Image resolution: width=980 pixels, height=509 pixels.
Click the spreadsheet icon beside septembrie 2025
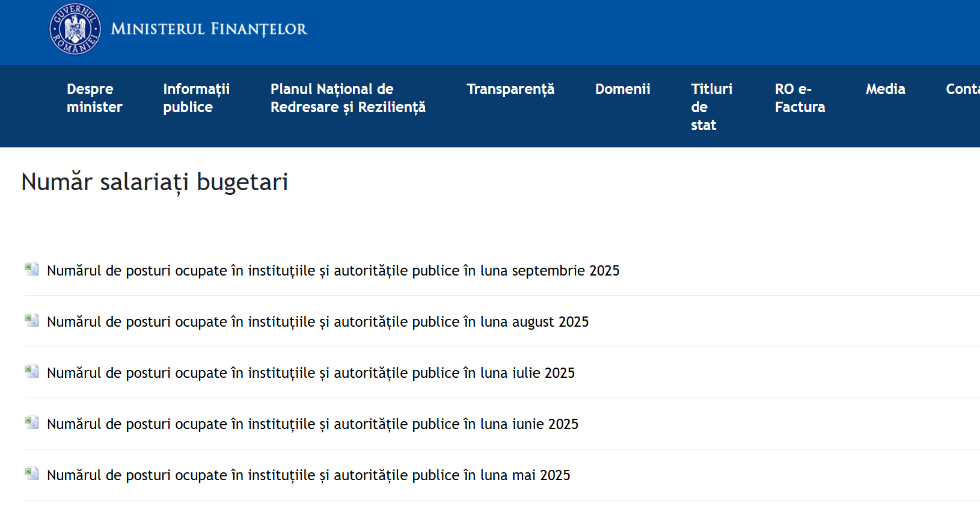[x=31, y=269]
